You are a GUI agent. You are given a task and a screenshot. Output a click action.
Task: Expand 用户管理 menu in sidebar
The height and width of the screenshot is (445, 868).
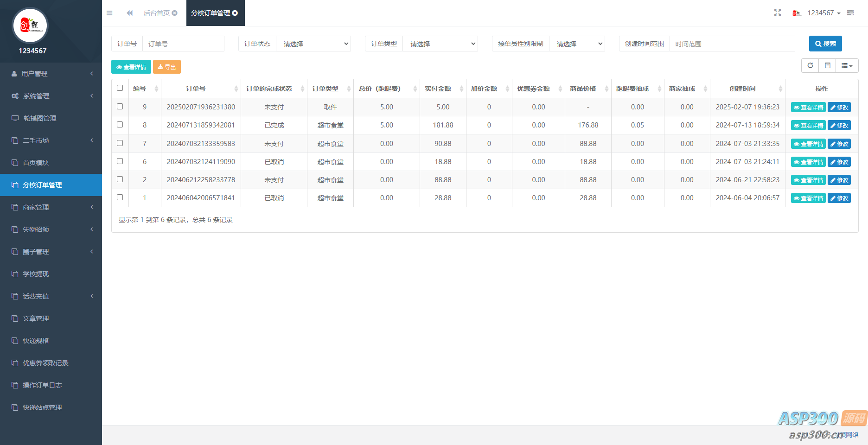coord(51,74)
